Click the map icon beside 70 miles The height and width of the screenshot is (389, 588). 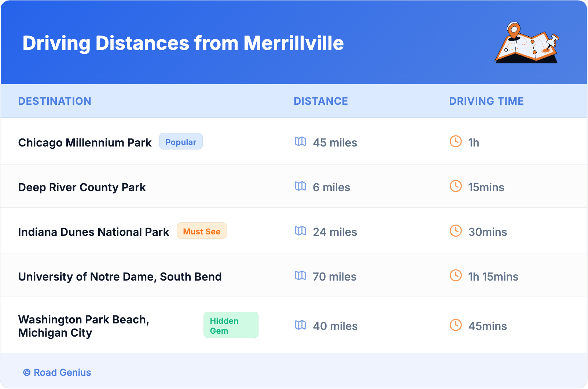click(300, 275)
